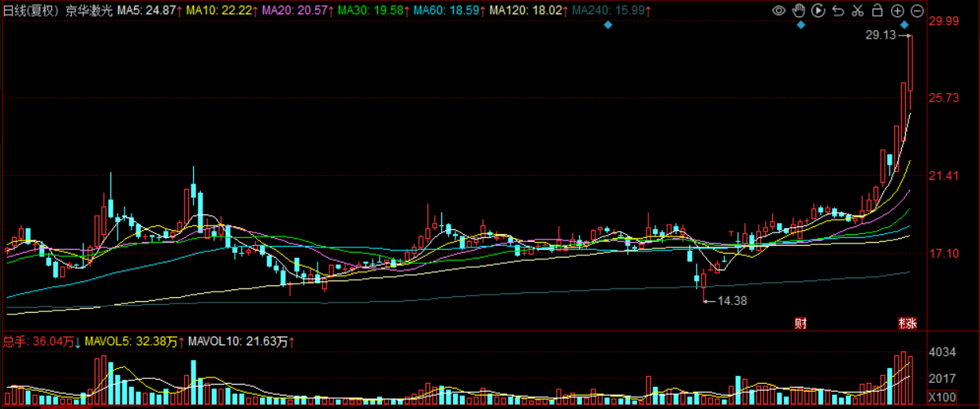The image size is (980, 409).
Task: Click the stock name 京华激光
Action: click(x=90, y=10)
